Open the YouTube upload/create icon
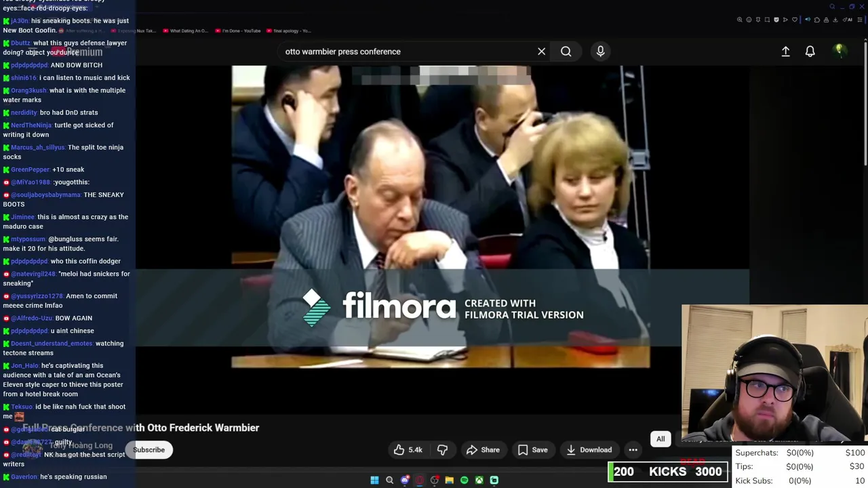 click(x=785, y=52)
